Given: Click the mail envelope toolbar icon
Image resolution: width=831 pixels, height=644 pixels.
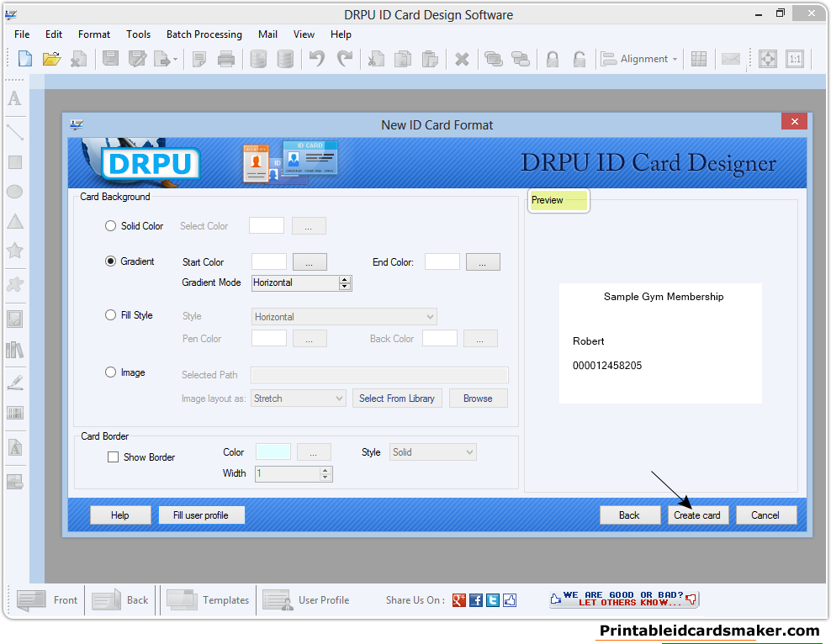Looking at the screenshot, I should (x=730, y=59).
